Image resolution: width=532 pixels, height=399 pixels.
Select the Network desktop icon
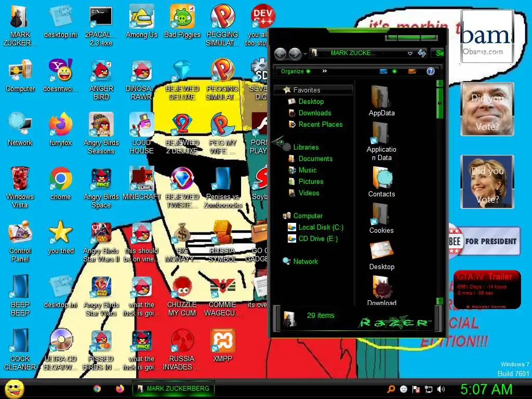(x=20, y=130)
